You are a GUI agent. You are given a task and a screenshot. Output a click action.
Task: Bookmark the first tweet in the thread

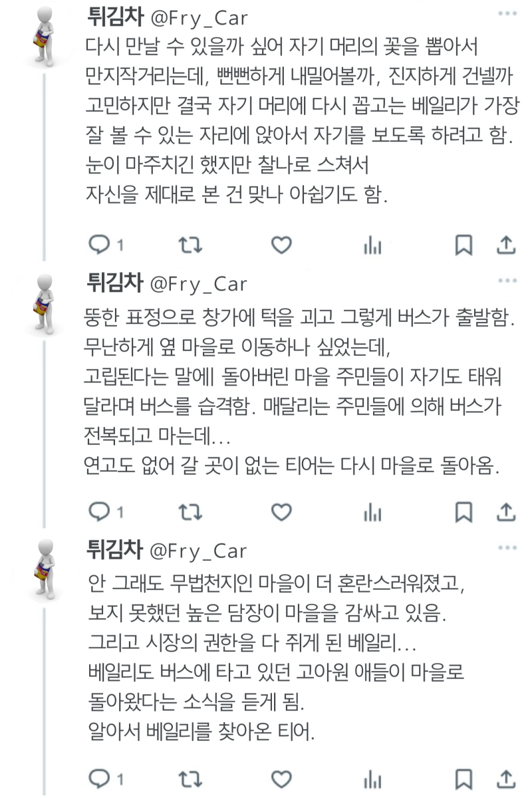coord(464,245)
